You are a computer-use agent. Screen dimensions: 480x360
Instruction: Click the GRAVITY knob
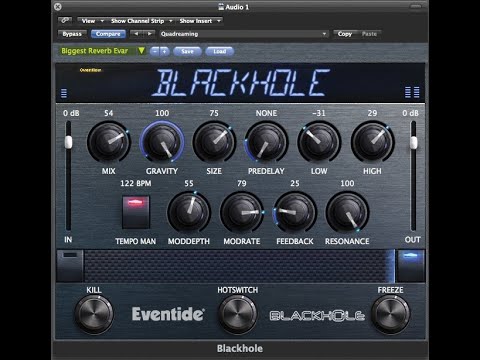(162, 142)
